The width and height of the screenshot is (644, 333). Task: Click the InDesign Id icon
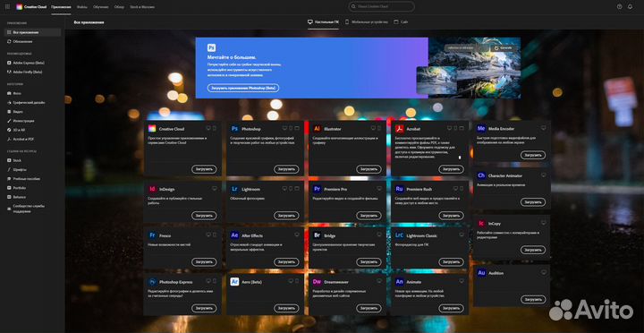point(152,189)
